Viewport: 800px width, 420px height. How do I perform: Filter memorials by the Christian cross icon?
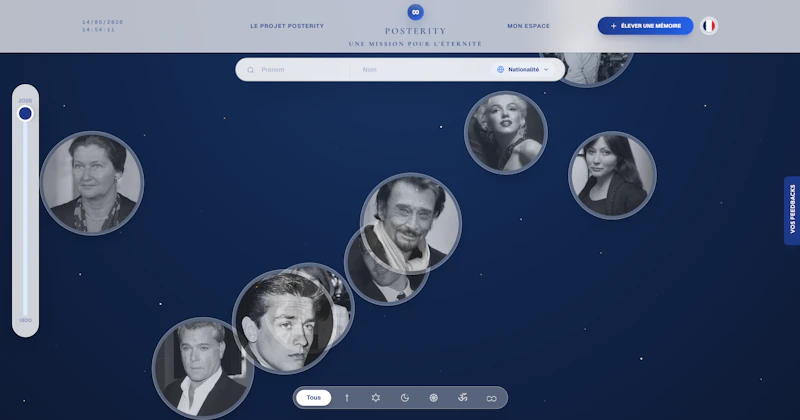click(347, 398)
